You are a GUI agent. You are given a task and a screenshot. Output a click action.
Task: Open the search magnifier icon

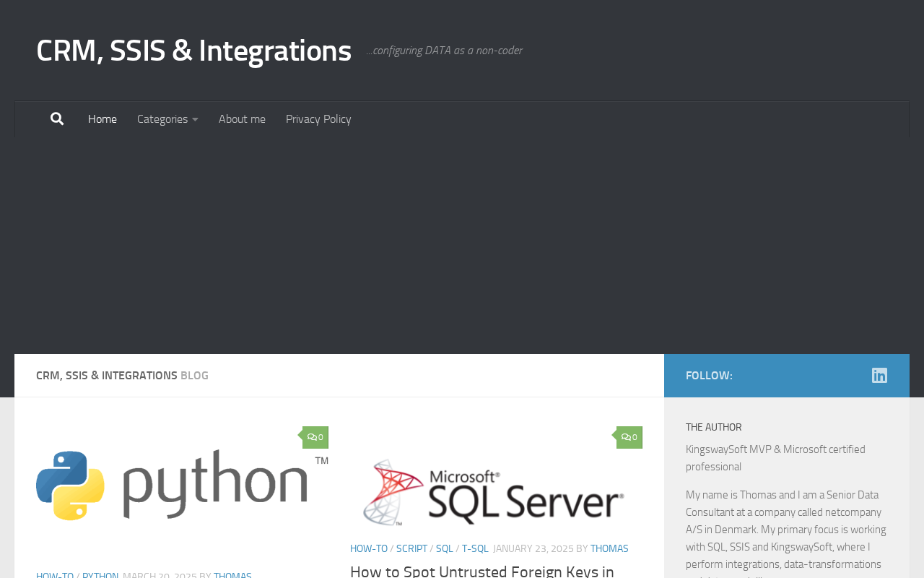point(57,119)
